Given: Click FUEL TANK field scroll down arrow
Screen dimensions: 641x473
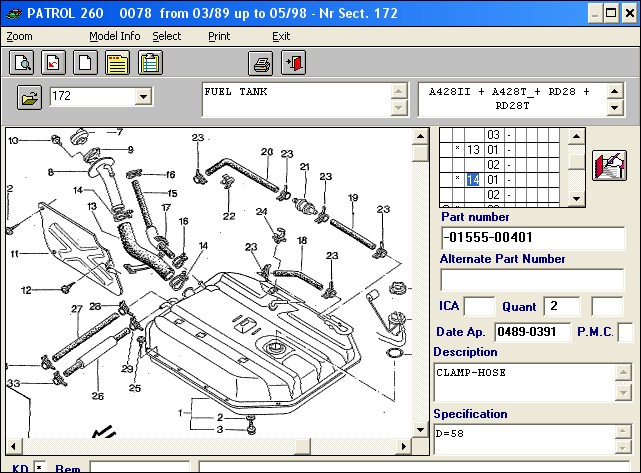Looking at the screenshot, I should point(399,108).
